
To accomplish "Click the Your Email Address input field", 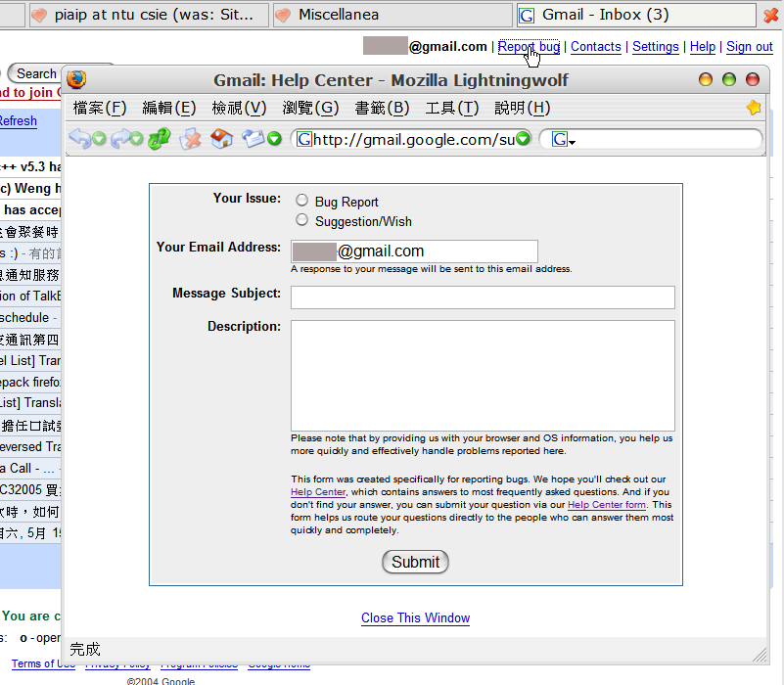I will [414, 251].
